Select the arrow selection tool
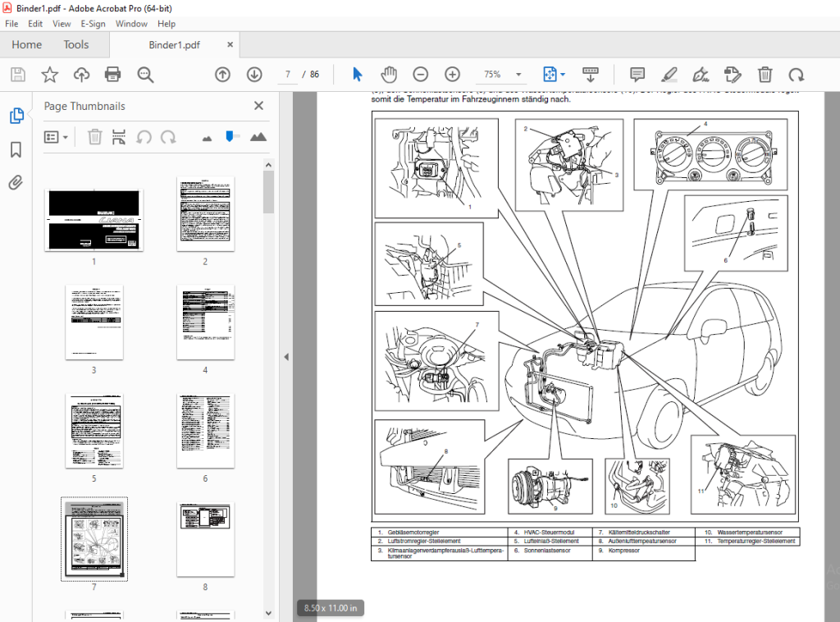The width and height of the screenshot is (840, 622). (x=358, y=75)
